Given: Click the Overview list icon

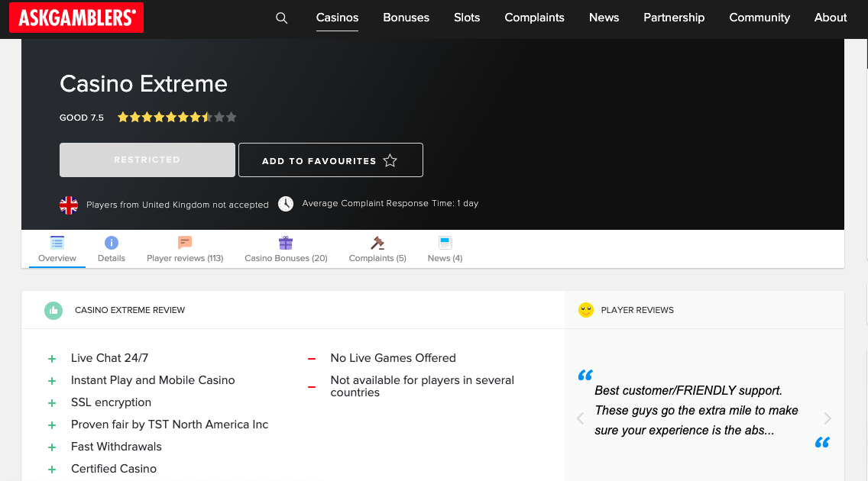Looking at the screenshot, I should coord(57,243).
